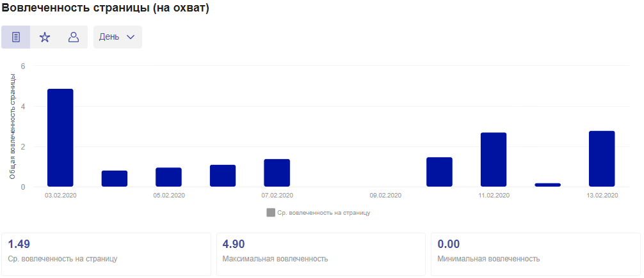Click the 09.02.2020 axis date label
The height and width of the screenshot is (278, 644).
click(x=385, y=196)
